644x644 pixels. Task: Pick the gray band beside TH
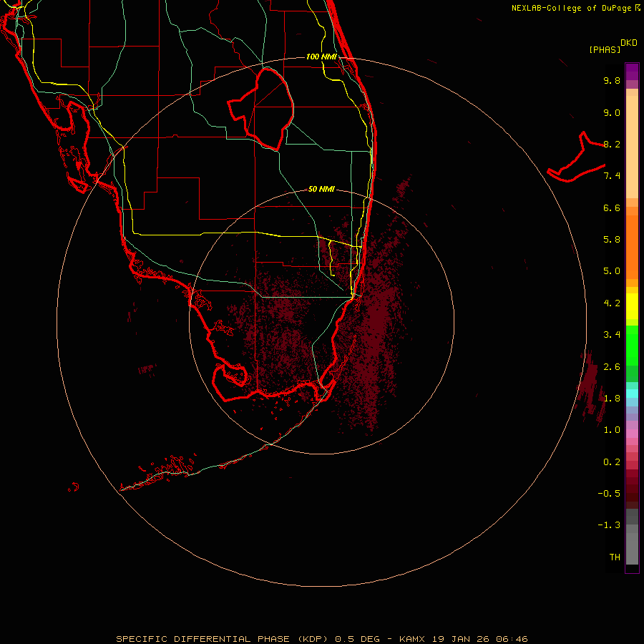point(632,550)
